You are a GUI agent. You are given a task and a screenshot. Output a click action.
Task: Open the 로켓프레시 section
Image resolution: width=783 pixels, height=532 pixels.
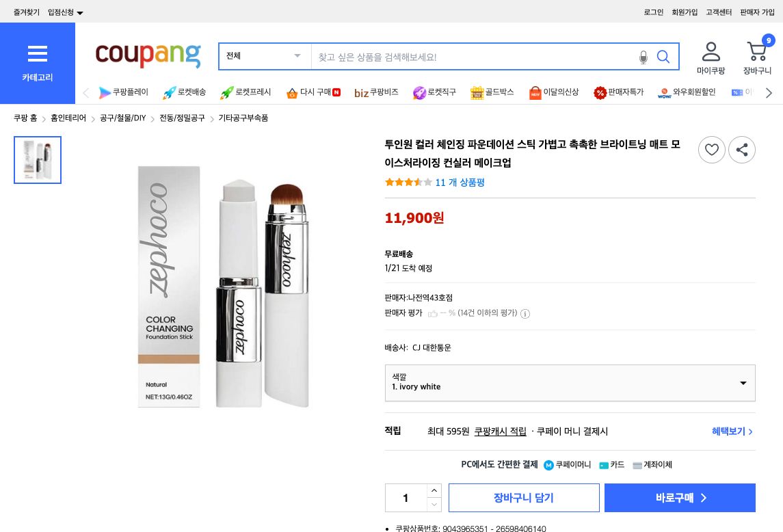tap(252, 92)
